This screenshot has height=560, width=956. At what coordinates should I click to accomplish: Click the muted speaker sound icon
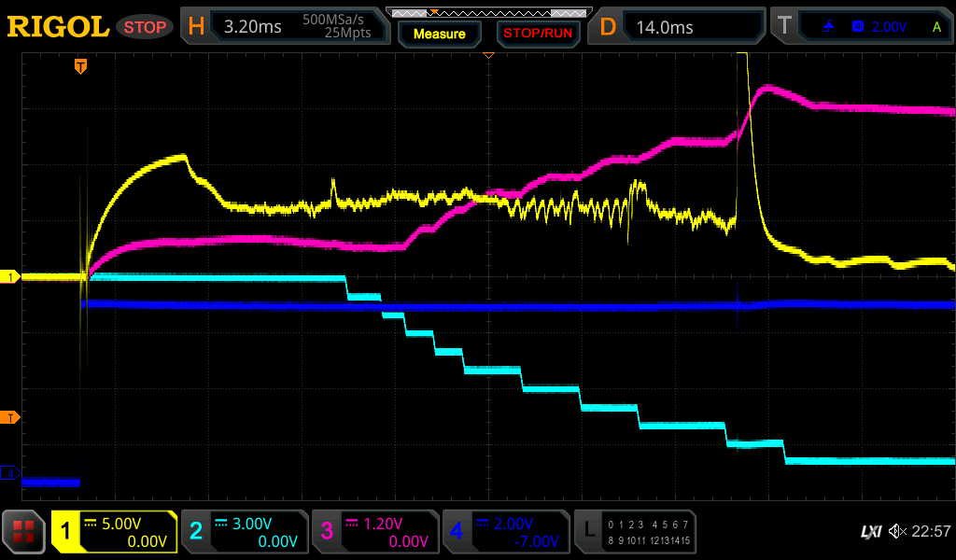[897, 532]
